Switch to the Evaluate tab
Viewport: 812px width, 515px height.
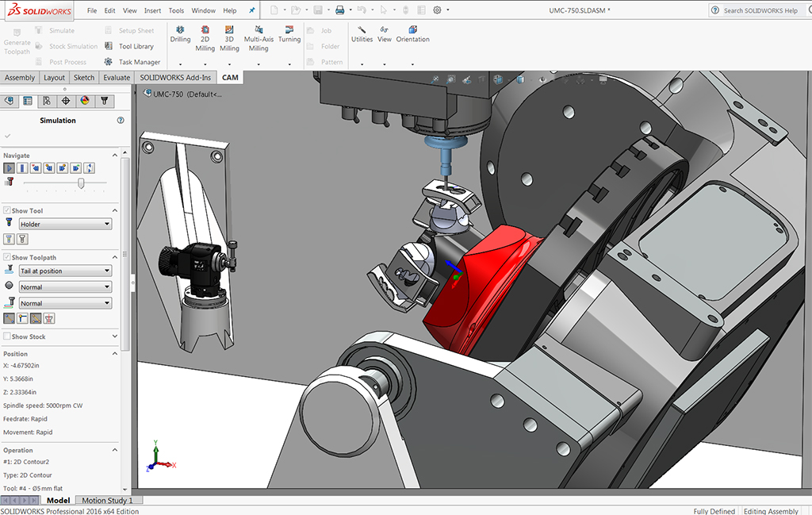click(x=116, y=77)
